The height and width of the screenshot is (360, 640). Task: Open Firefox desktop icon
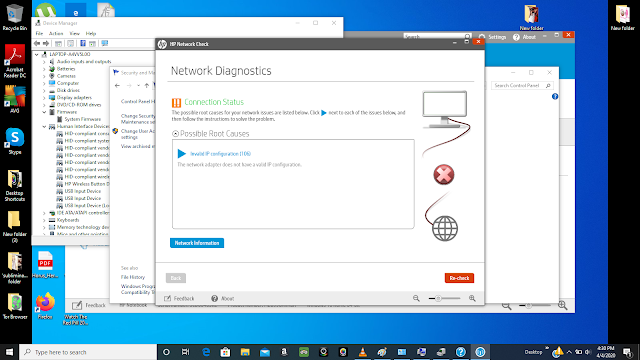click(x=45, y=305)
